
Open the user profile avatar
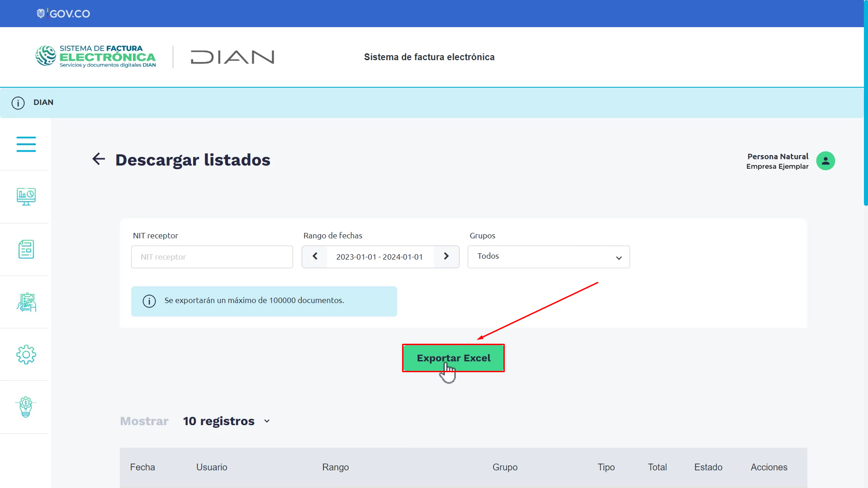pos(825,161)
